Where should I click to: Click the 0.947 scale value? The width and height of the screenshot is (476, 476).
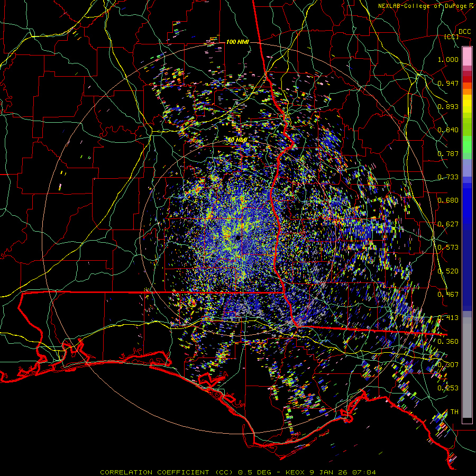(448, 83)
